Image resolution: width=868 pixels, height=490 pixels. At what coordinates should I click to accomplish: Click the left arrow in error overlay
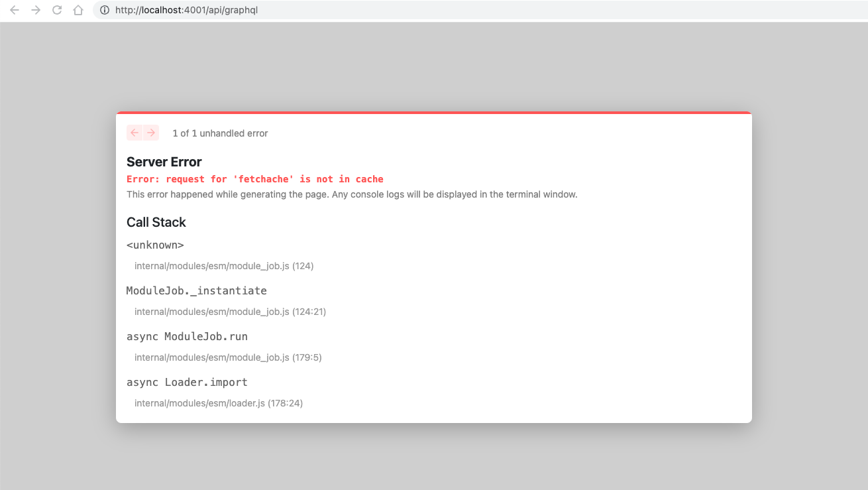[x=135, y=133]
